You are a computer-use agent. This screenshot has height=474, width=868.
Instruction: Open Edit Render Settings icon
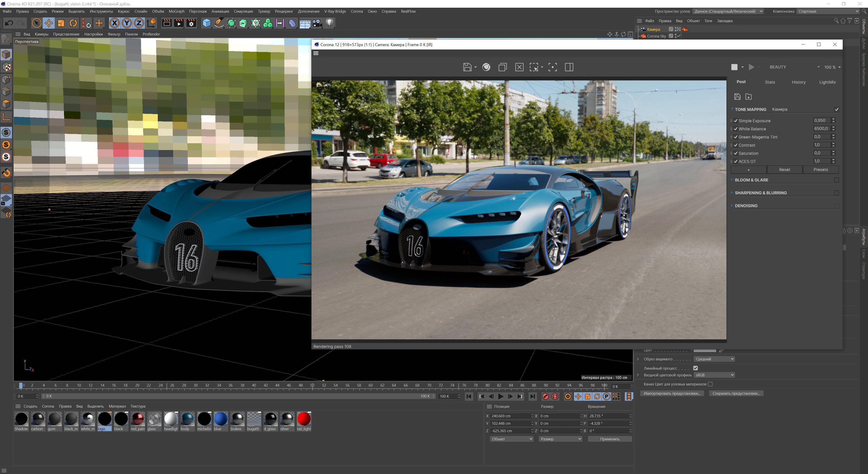click(191, 23)
